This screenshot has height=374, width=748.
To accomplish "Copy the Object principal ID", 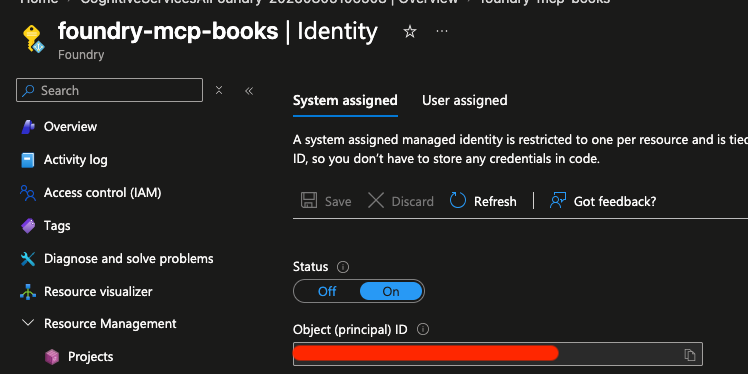I will point(690,354).
